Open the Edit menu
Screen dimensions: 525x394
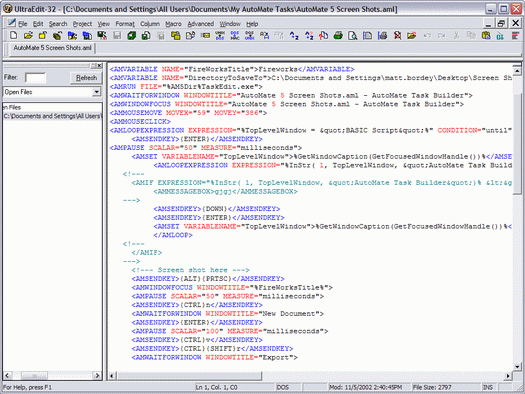pyautogui.click(x=38, y=24)
